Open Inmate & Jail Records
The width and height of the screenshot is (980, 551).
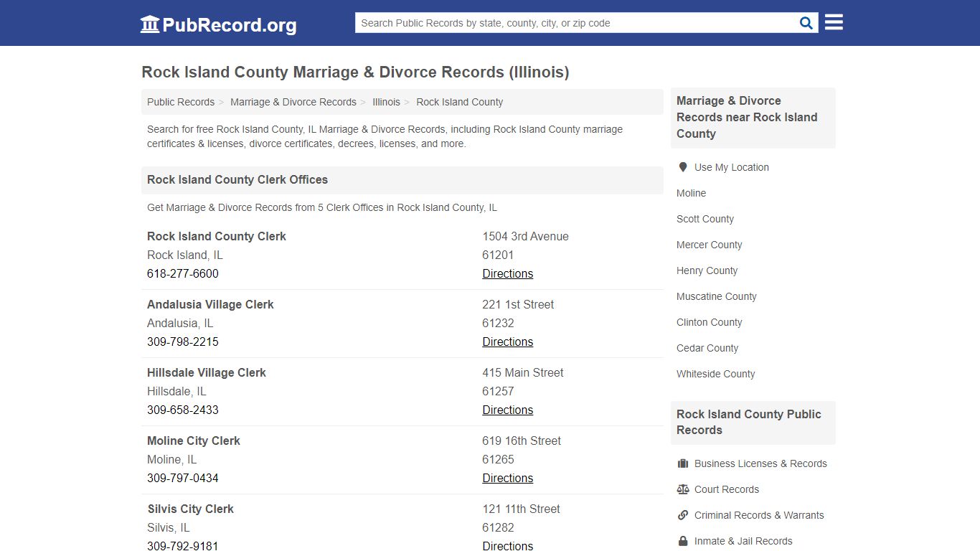click(x=743, y=541)
